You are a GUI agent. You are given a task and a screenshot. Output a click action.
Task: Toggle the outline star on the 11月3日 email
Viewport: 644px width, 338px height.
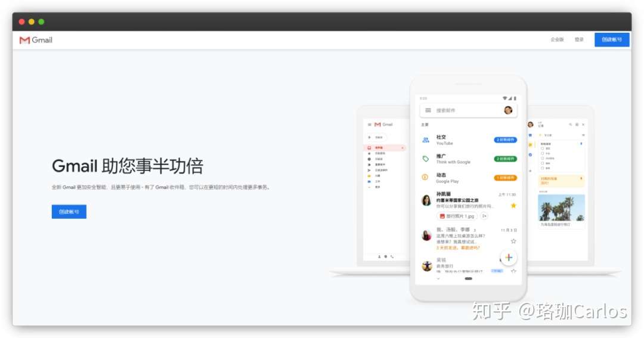(x=513, y=241)
